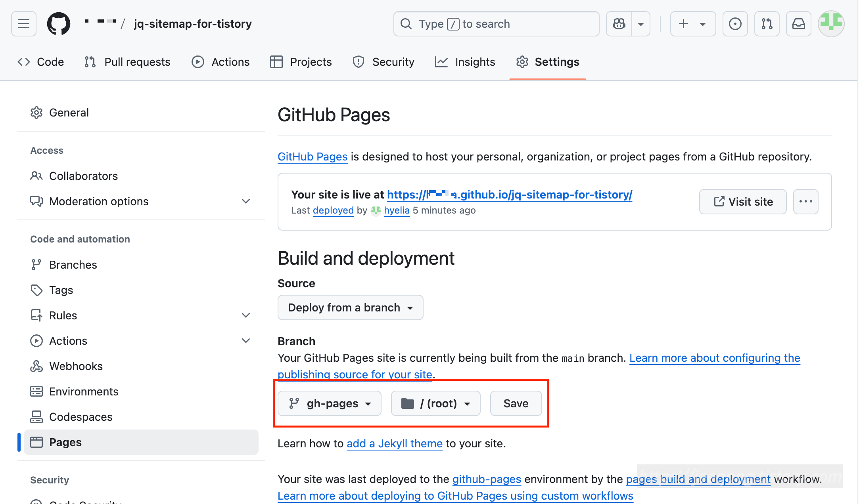Open the pull requests header icon
The image size is (859, 504).
pos(767,24)
